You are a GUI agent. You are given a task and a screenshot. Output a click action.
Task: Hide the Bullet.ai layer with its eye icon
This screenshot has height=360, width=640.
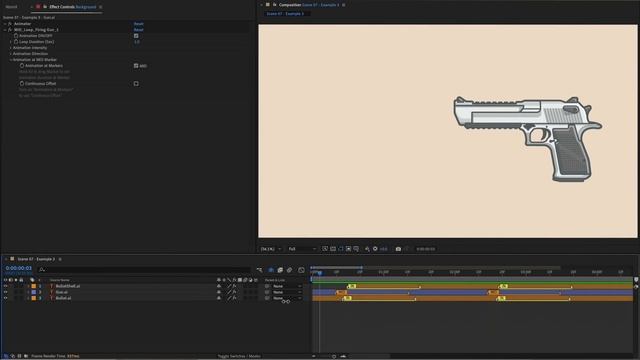coord(5,298)
